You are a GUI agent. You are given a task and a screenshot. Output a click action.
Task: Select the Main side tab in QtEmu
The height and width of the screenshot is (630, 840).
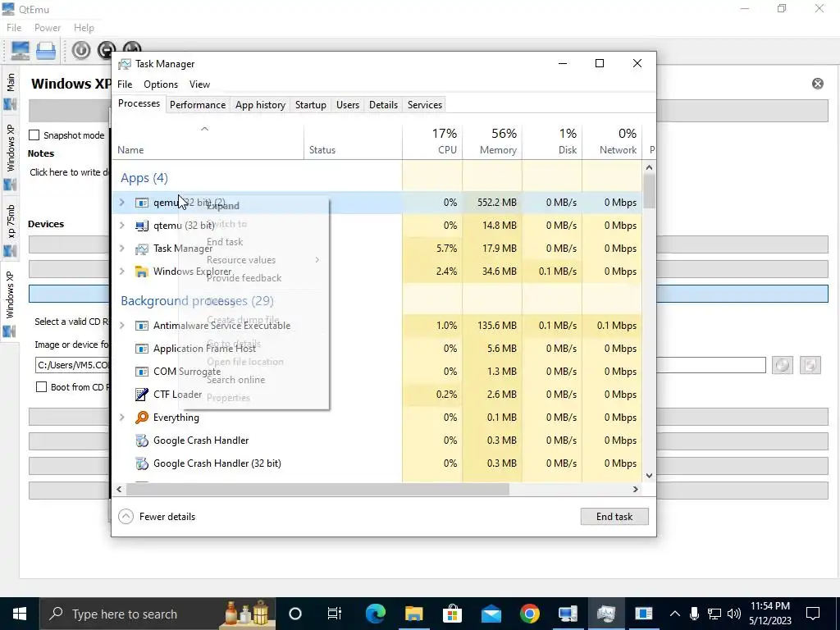[10, 89]
